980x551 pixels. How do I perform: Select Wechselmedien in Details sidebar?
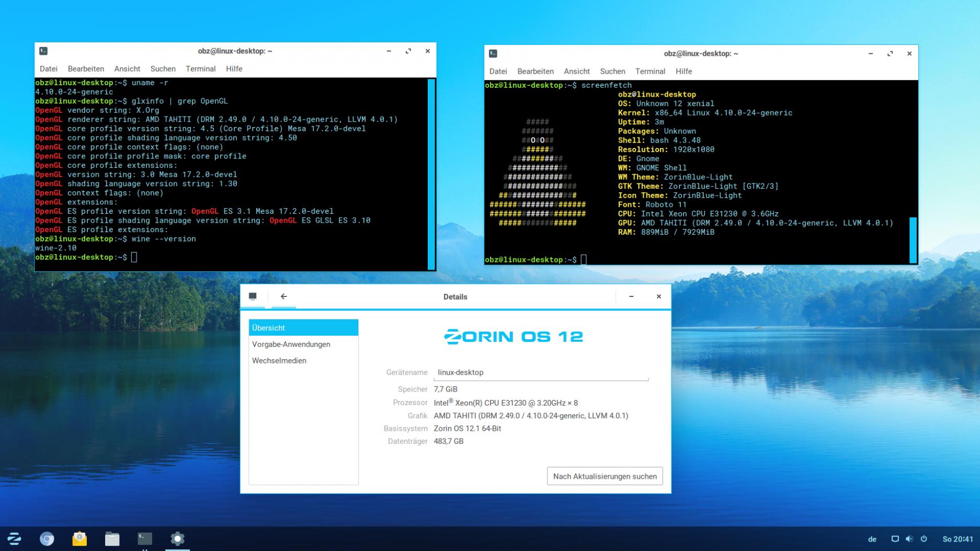point(303,361)
